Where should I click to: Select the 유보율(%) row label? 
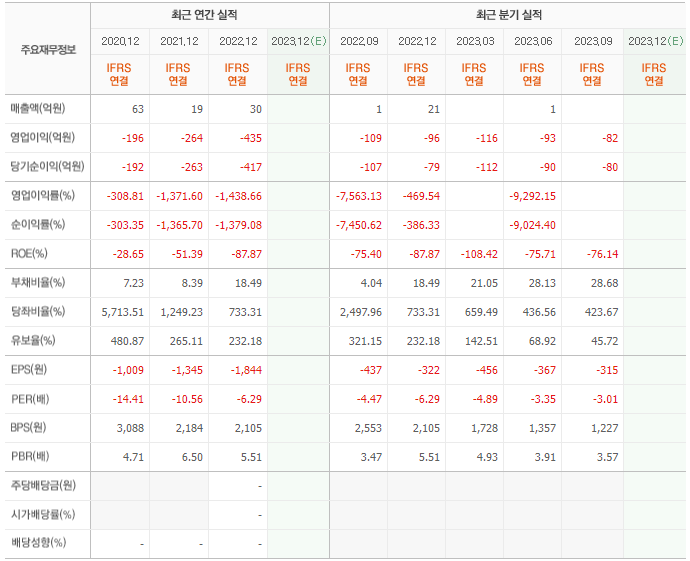coord(33,341)
